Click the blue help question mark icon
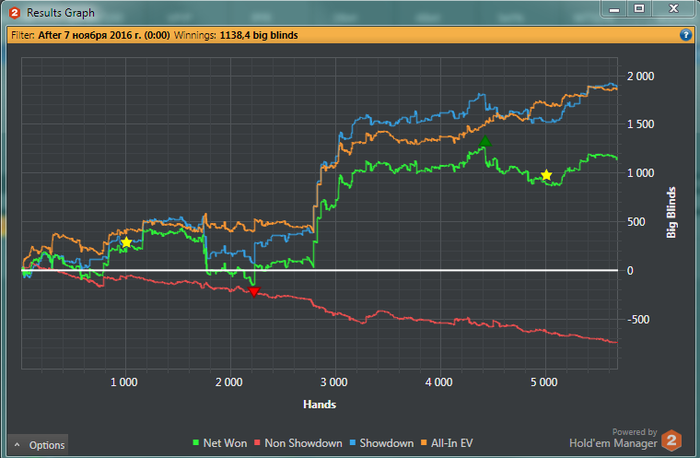Viewport: 700px width, 458px height. [685, 35]
